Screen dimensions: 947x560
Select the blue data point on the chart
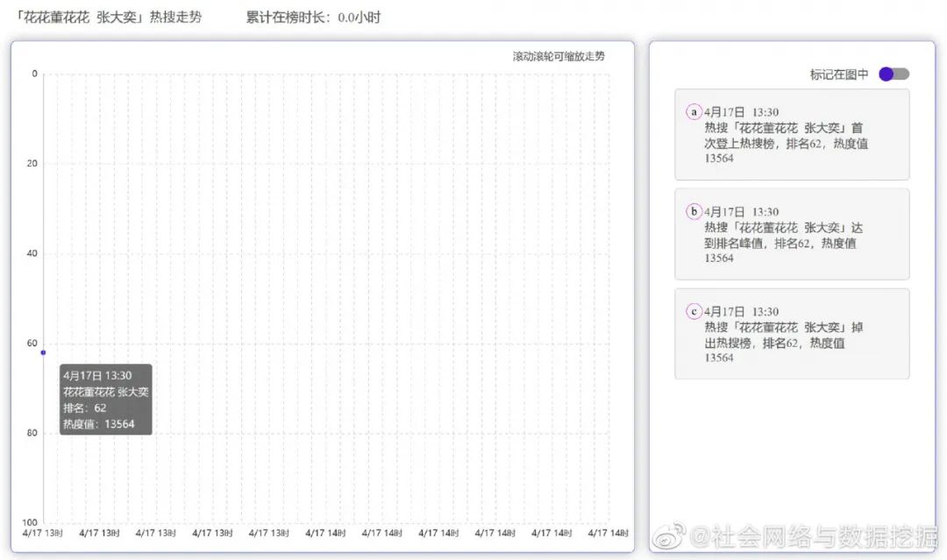(43, 352)
